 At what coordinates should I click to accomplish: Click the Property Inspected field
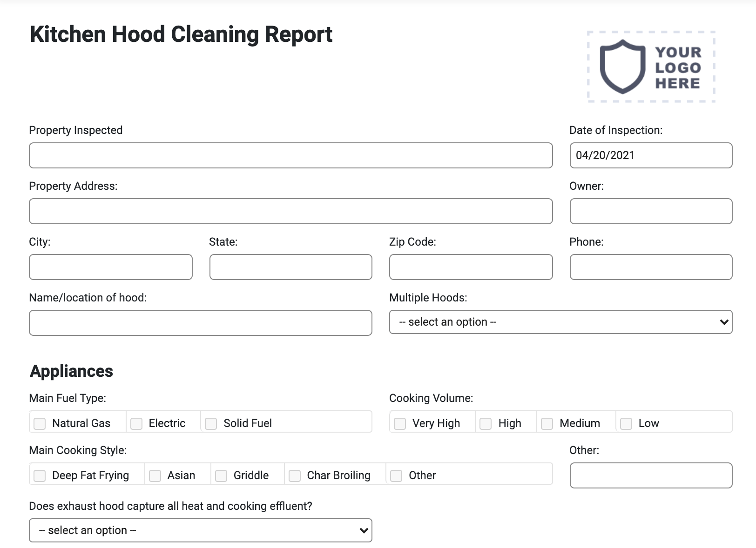pos(290,155)
